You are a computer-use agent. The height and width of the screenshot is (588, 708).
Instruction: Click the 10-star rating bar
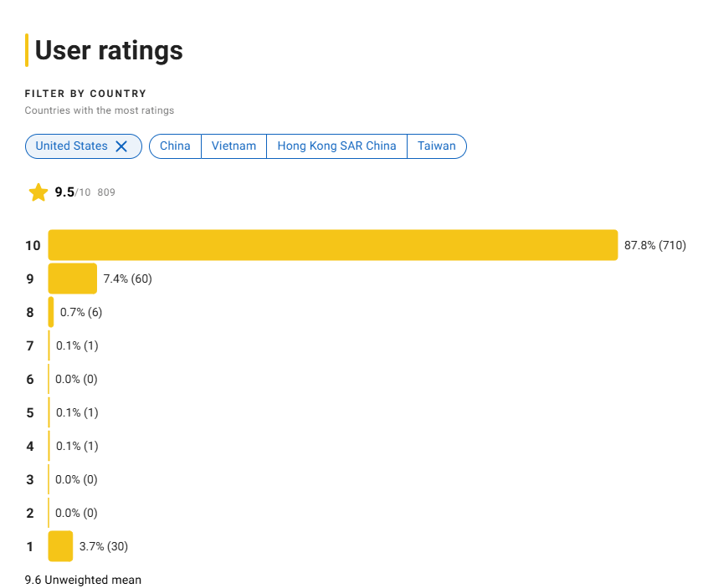(x=333, y=245)
